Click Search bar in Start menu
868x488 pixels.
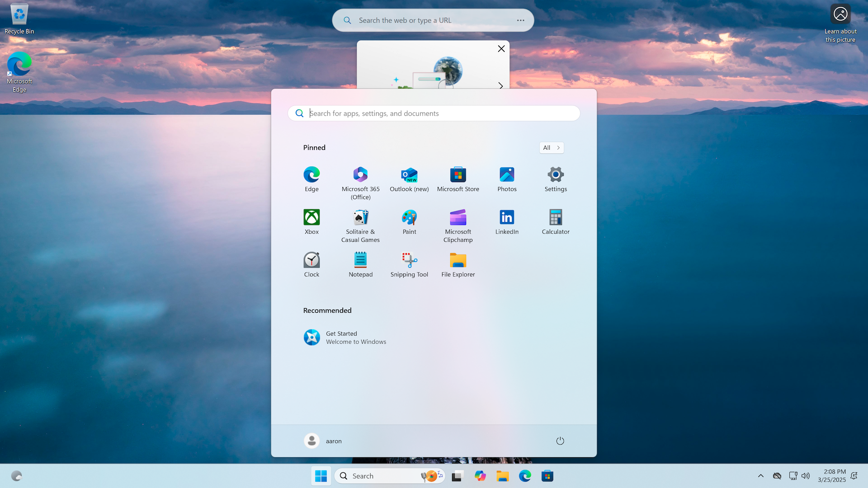(x=434, y=113)
